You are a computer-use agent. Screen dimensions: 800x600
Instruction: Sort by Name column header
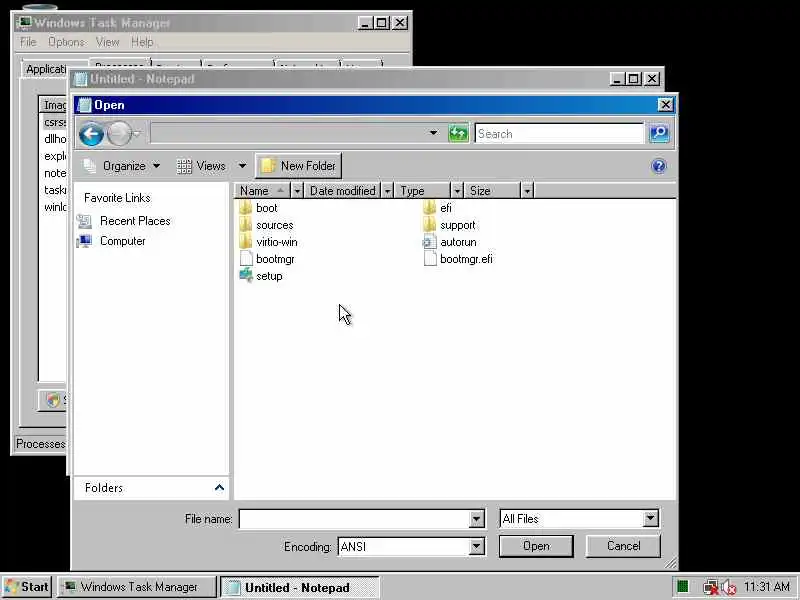[x=262, y=191]
